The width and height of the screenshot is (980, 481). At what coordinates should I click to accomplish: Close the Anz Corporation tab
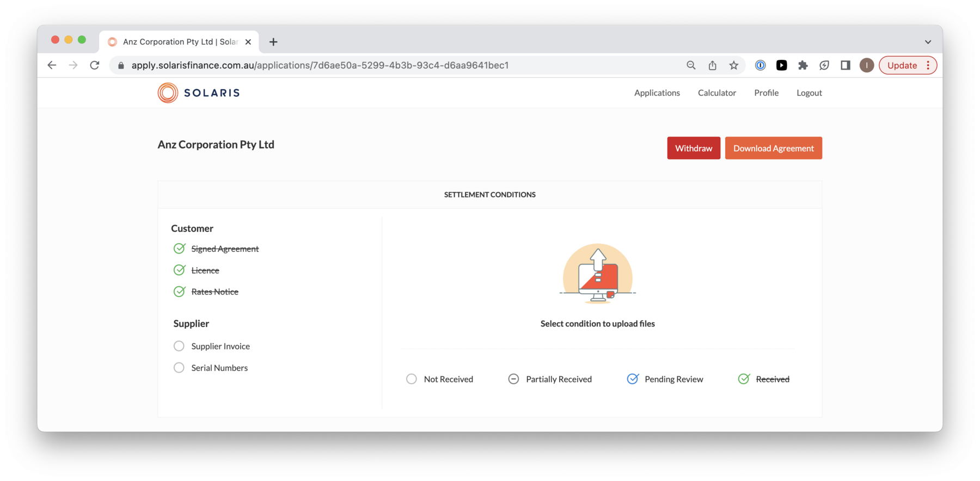(248, 42)
